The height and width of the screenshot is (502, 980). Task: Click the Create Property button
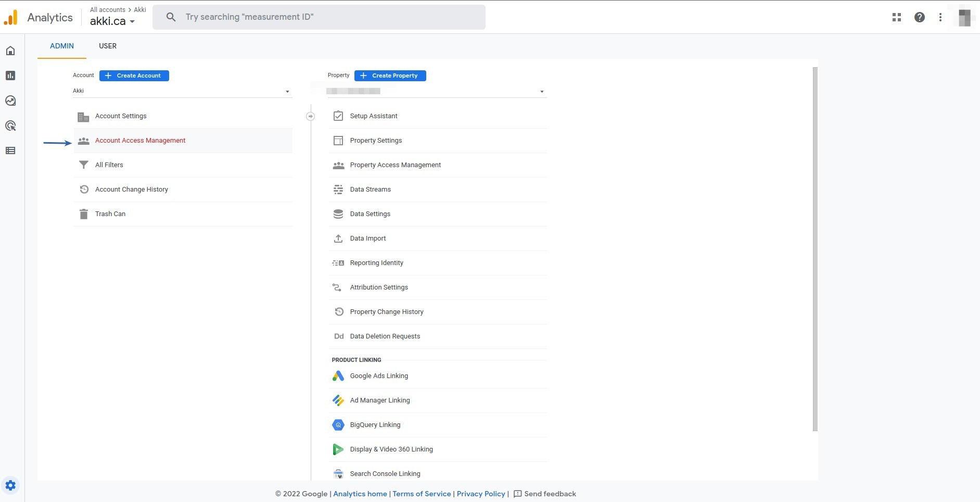(390, 76)
